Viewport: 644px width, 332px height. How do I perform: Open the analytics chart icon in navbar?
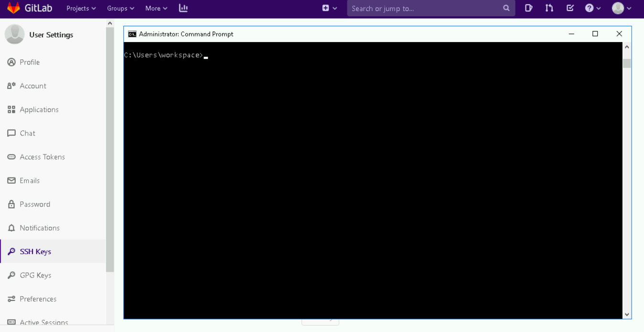click(183, 8)
